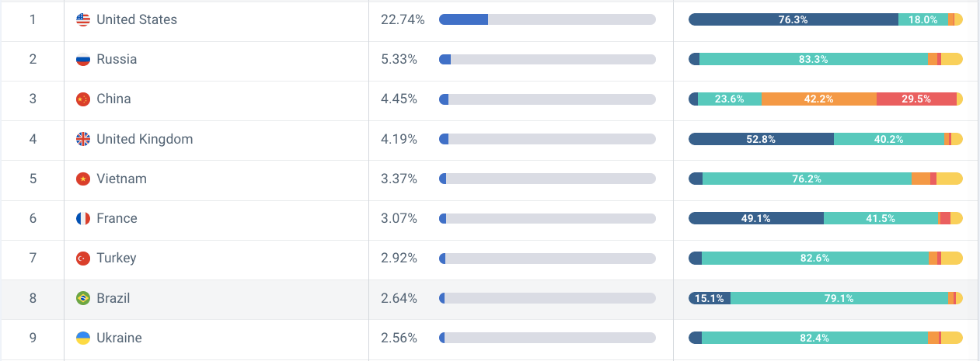Image resolution: width=980 pixels, height=361 pixels.
Task: Click the Russia flag icon
Action: click(x=83, y=59)
